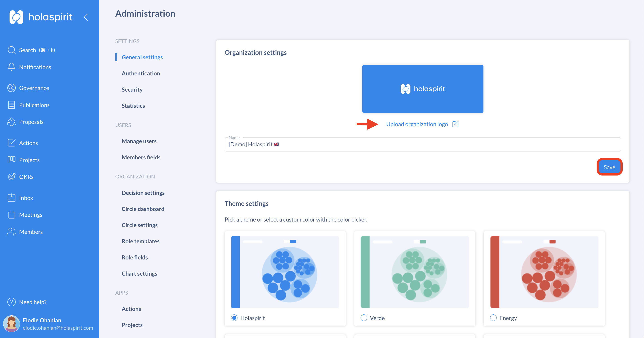Click the Need help? label

click(x=33, y=302)
